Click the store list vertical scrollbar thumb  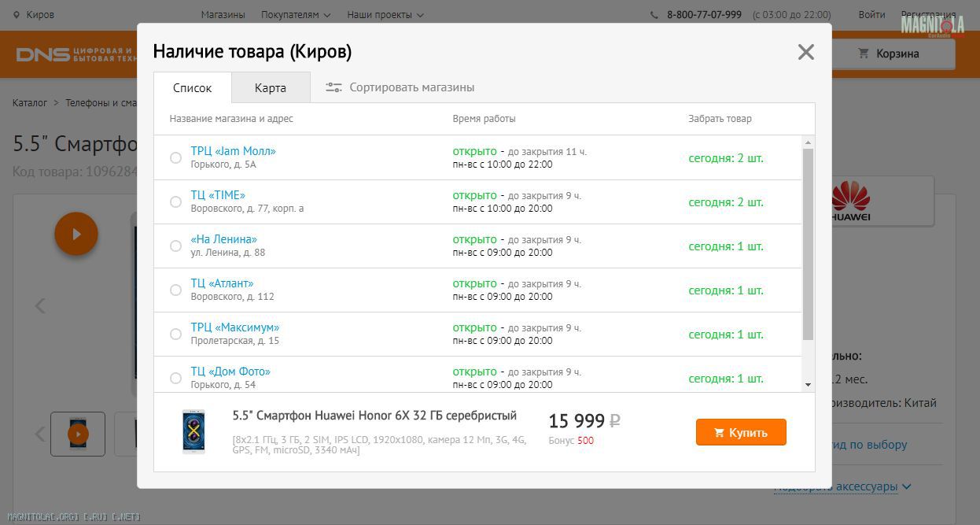click(808, 244)
